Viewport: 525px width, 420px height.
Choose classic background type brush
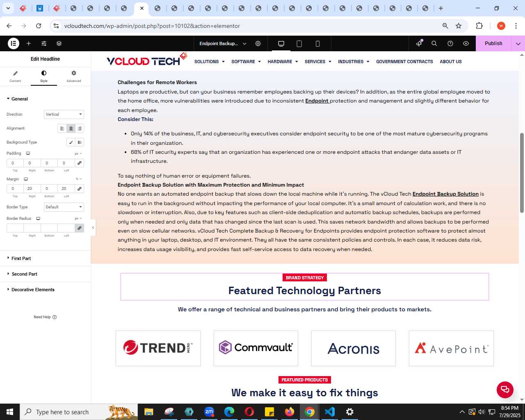(x=71, y=142)
